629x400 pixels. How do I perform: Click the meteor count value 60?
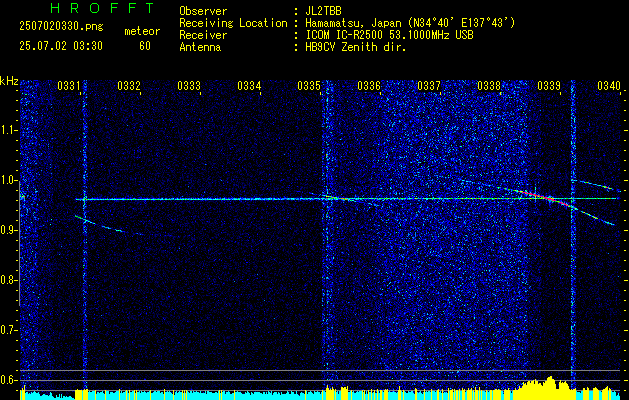pyautogui.click(x=145, y=46)
